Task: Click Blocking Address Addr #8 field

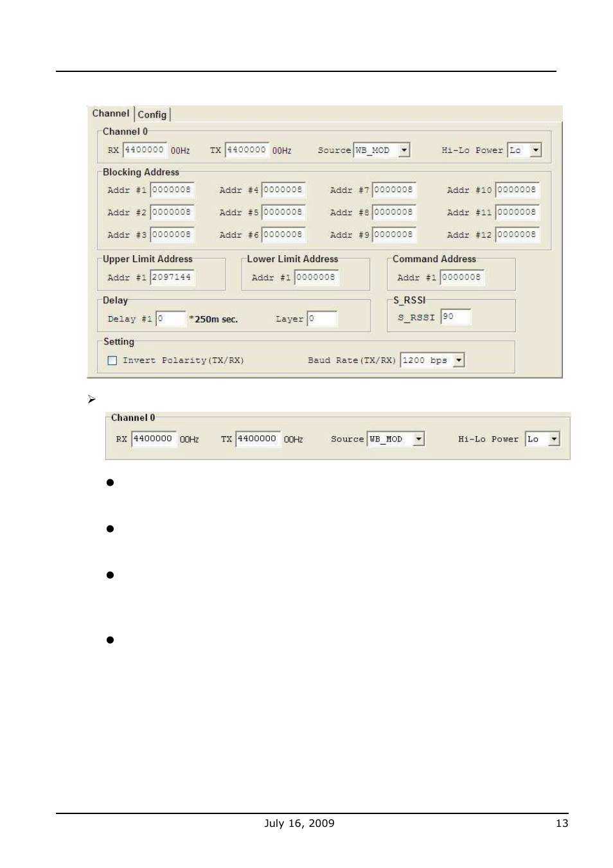Action: tap(395, 212)
